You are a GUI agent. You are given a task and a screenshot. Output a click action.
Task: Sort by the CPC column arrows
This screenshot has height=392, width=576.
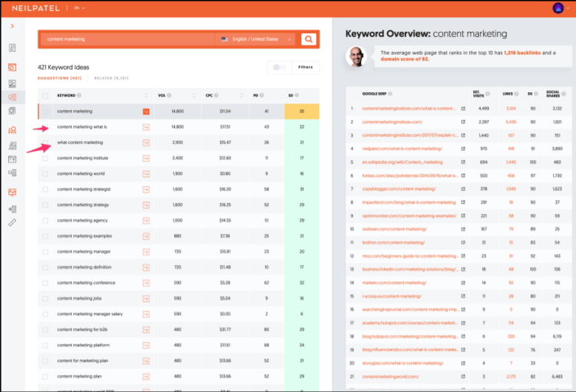pos(241,95)
